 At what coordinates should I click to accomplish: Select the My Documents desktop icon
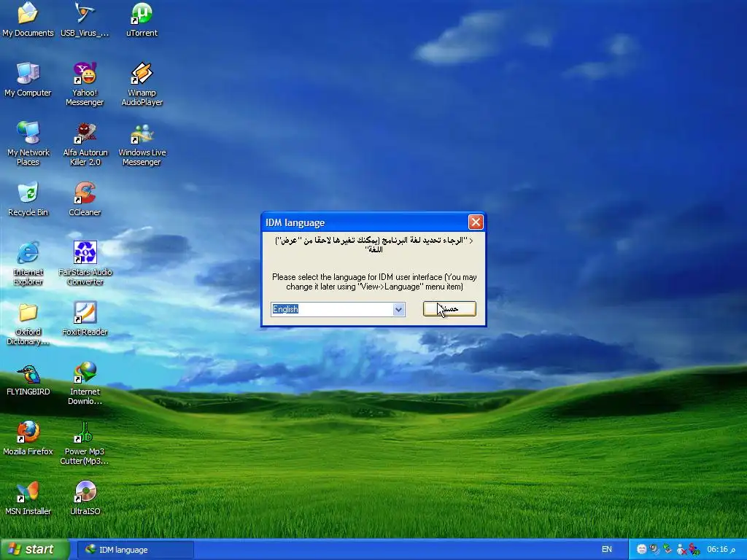[x=28, y=20]
